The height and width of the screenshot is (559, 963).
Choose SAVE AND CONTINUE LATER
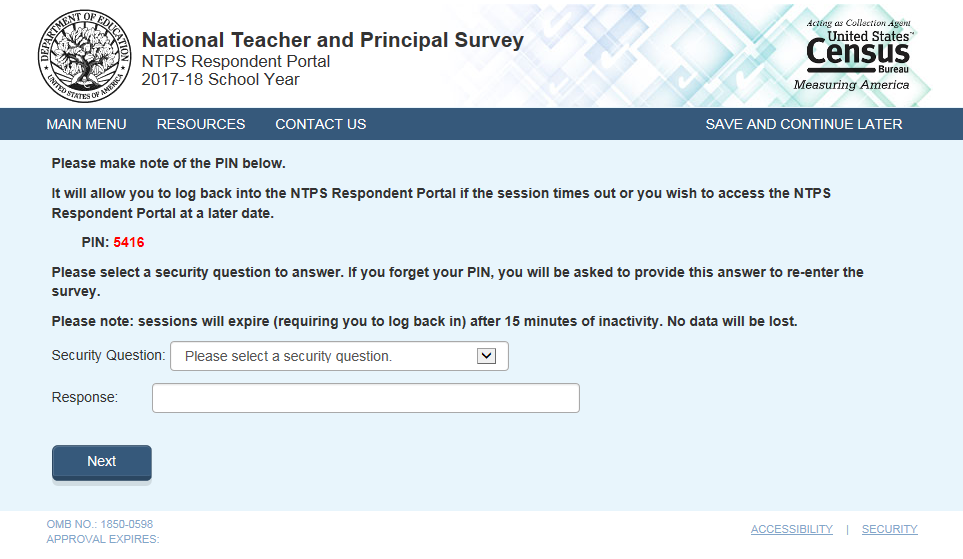(804, 124)
